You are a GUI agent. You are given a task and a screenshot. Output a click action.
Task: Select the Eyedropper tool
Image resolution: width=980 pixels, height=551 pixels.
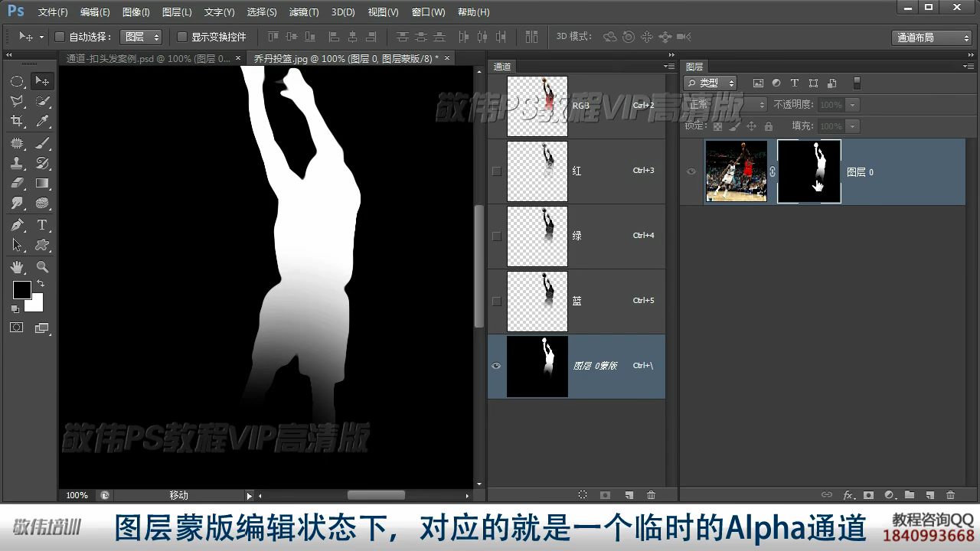click(x=42, y=121)
